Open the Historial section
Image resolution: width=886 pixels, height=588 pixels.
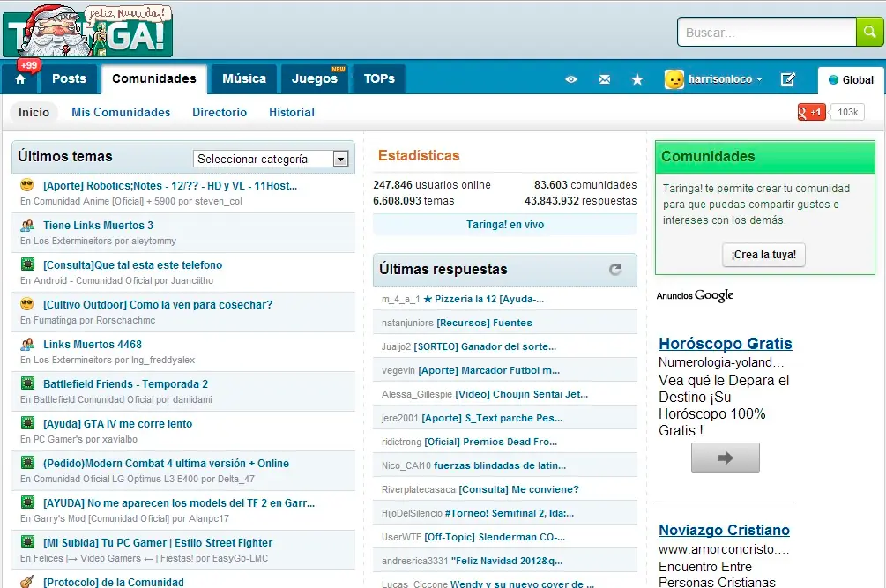pyautogui.click(x=292, y=113)
